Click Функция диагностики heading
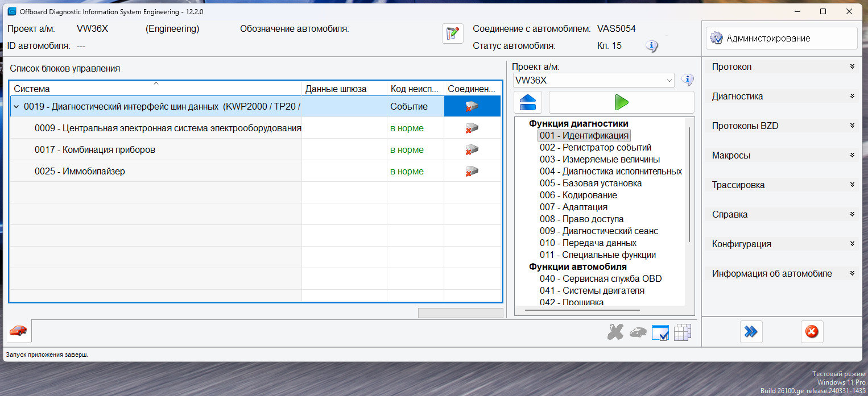 click(x=578, y=123)
